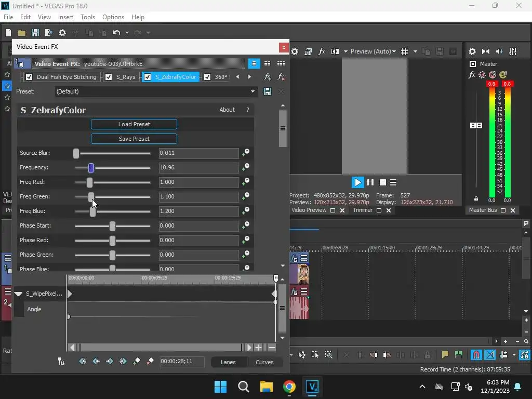Click the Phase Start slider handle

point(112,226)
